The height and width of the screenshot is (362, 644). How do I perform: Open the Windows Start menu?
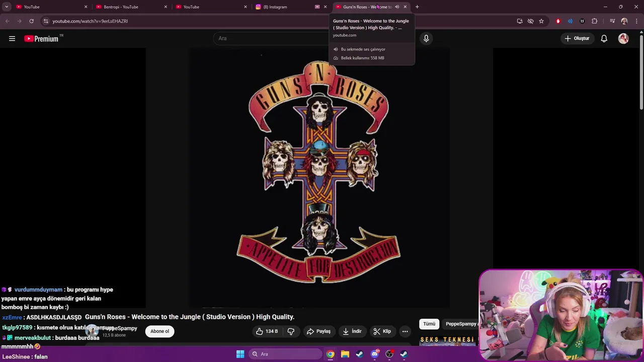[x=240, y=354]
